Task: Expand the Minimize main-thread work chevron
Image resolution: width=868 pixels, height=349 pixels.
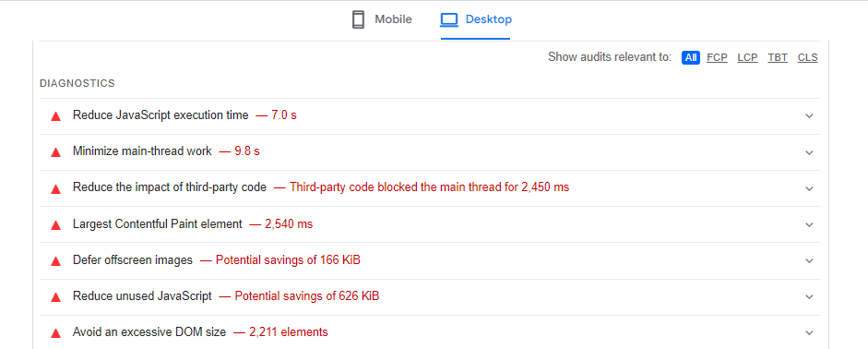Action: [x=809, y=152]
